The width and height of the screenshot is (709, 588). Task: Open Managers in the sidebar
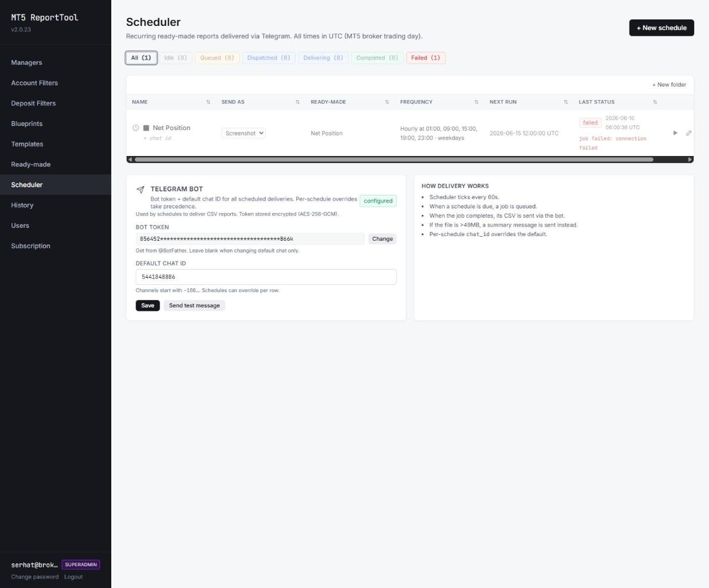[x=55, y=62]
